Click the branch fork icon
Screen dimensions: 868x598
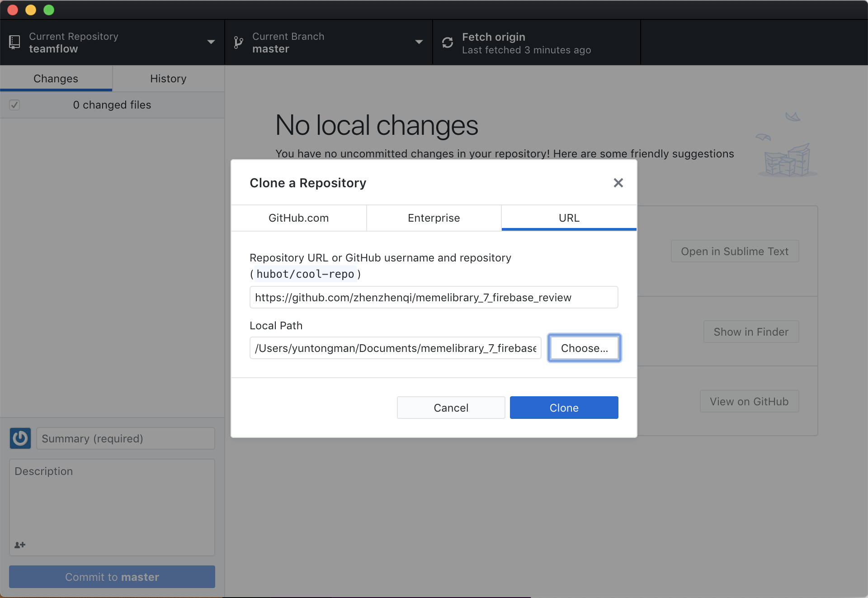[x=238, y=43]
